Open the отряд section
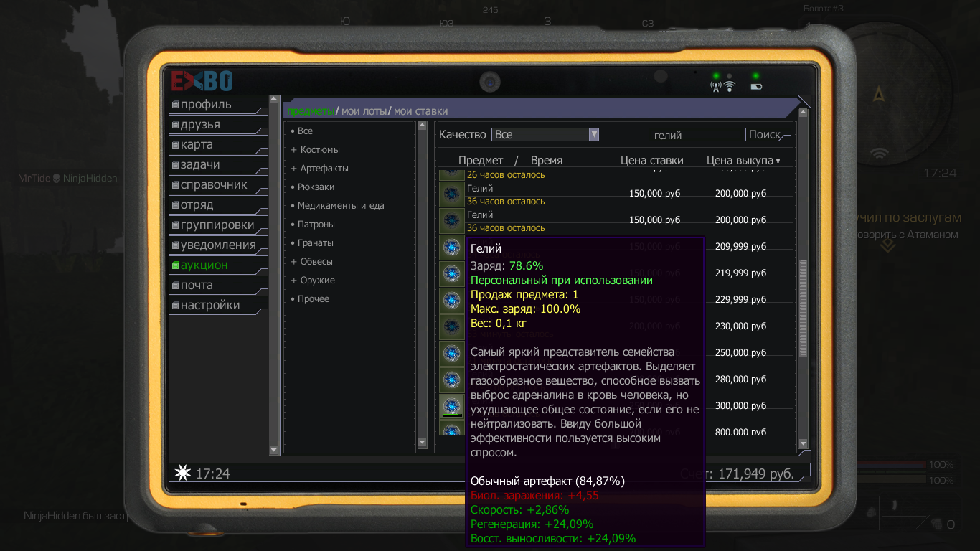980x551 pixels. 218,204
